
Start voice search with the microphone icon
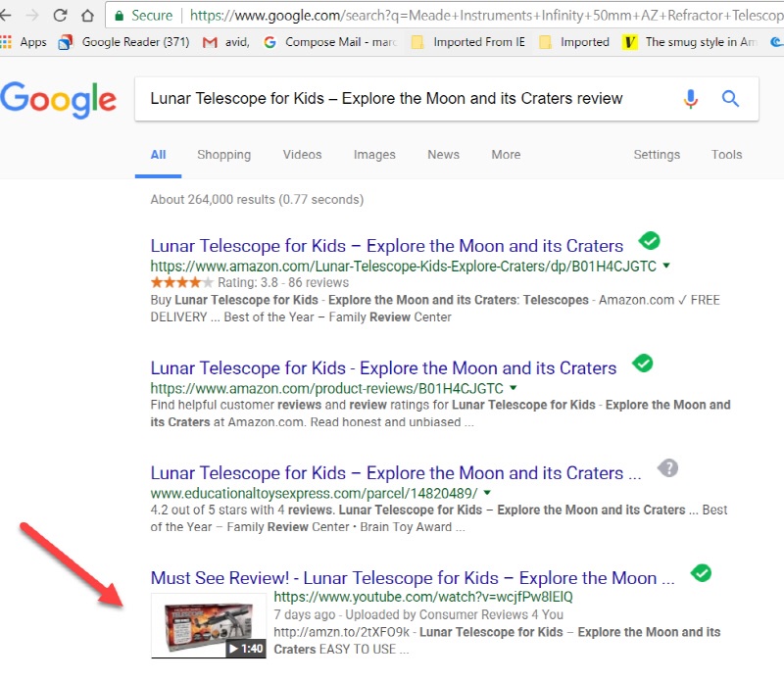coord(691,99)
